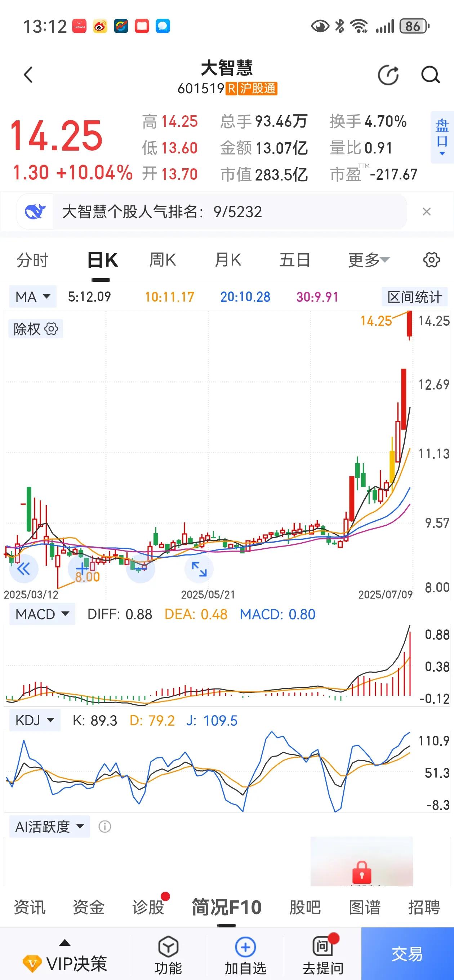The image size is (454, 980).
Task: Tap the AI活跃度 info icon
Action: click(104, 827)
